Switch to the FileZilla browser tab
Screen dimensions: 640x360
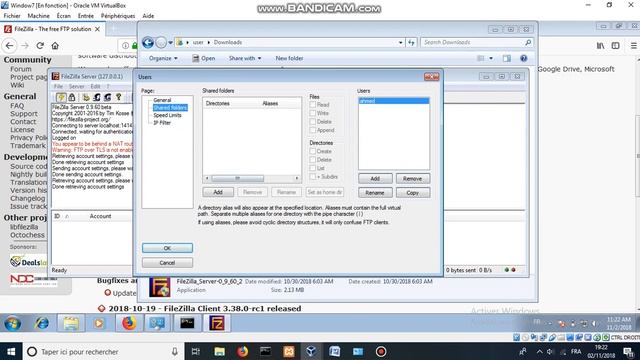52,29
